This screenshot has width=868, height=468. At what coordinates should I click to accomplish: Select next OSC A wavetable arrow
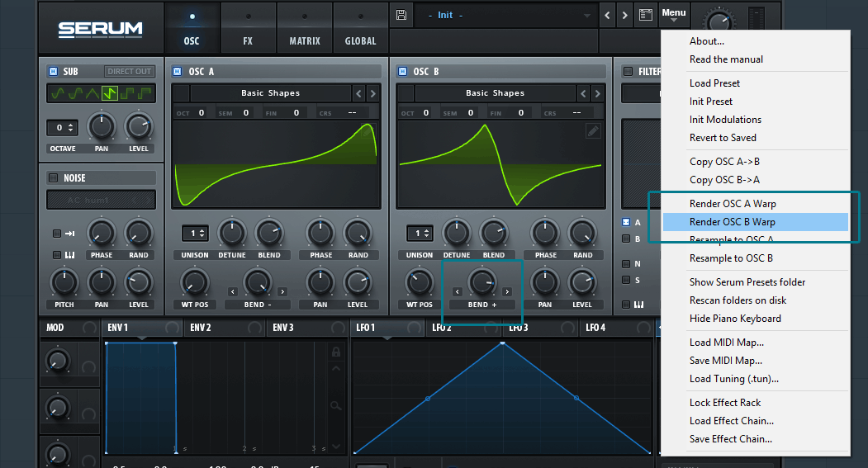tap(373, 93)
